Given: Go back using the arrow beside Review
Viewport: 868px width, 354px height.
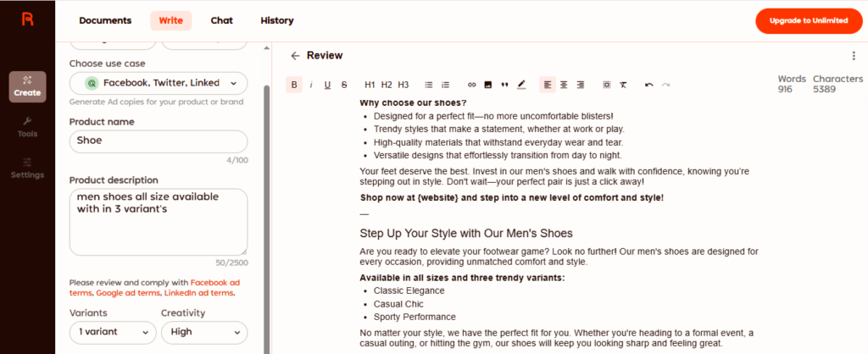Looking at the screenshot, I should tap(295, 56).
